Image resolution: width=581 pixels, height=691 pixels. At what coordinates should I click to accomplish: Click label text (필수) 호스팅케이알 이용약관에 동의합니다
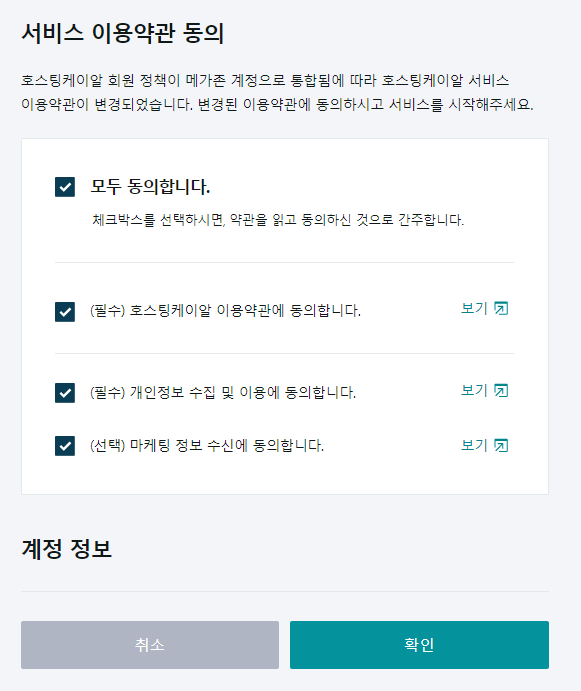tap(225, 311)
